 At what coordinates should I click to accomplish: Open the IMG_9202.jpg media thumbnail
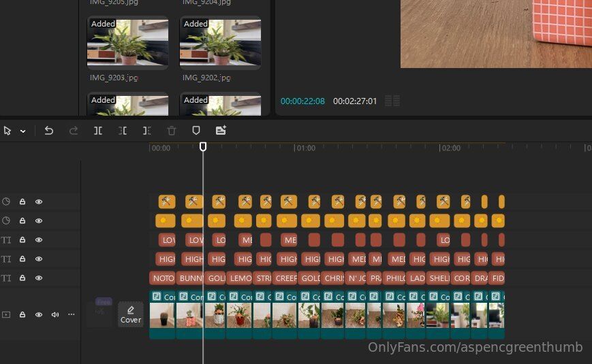click(x=221, y=42)
